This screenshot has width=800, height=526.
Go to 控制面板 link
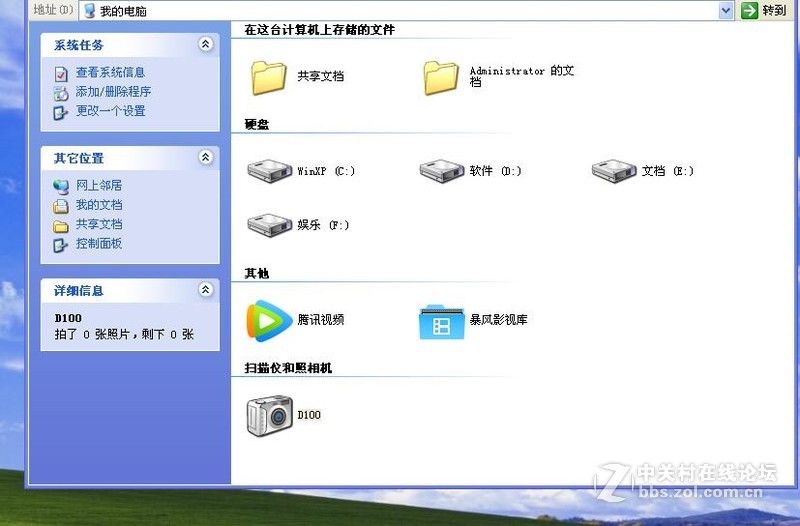[99, 243]
